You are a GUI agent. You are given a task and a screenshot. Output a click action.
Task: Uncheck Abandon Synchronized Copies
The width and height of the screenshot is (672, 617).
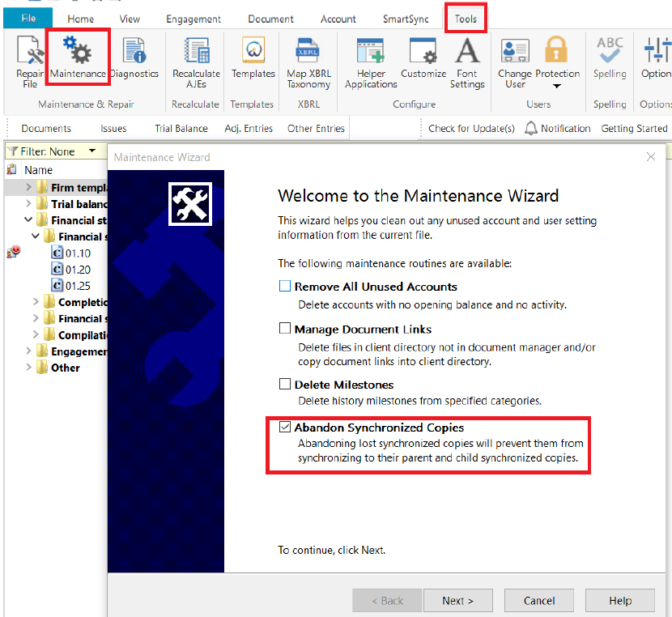pos(284,427)
